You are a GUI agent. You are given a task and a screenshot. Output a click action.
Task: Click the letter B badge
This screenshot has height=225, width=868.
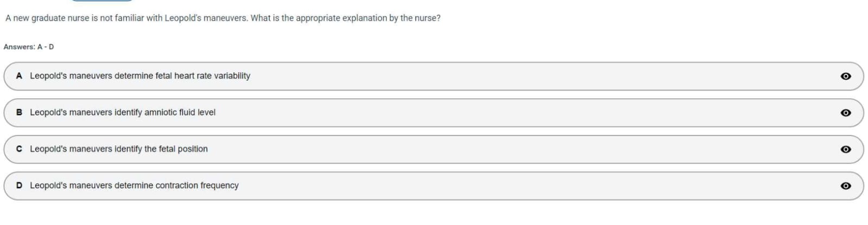coord(19,112)
